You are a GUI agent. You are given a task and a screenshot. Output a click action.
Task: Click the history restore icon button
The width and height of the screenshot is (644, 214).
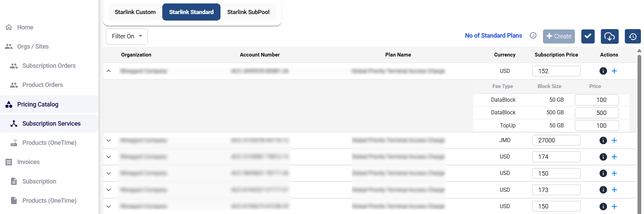pyautogui.click(x=632, y=36)
